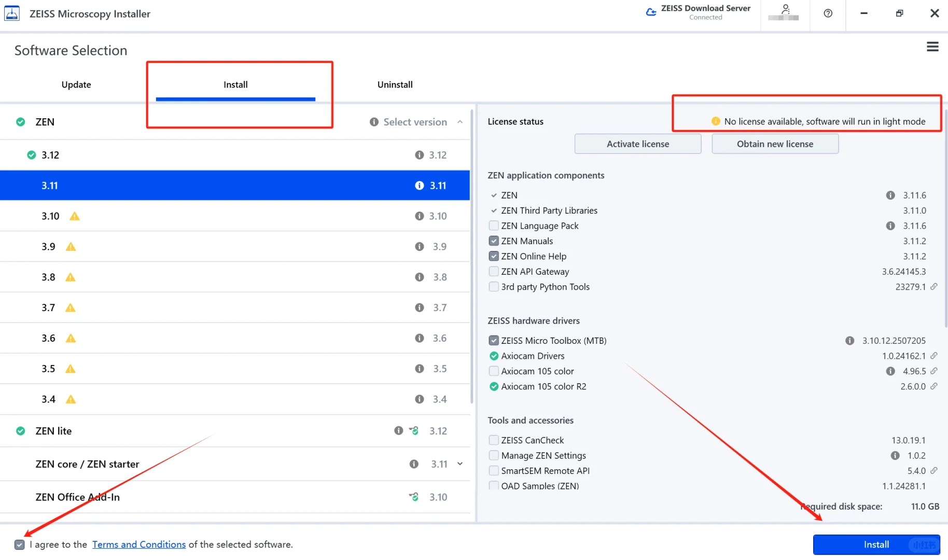Show info for ZEN version 3.8

click(x=419, y=277)
